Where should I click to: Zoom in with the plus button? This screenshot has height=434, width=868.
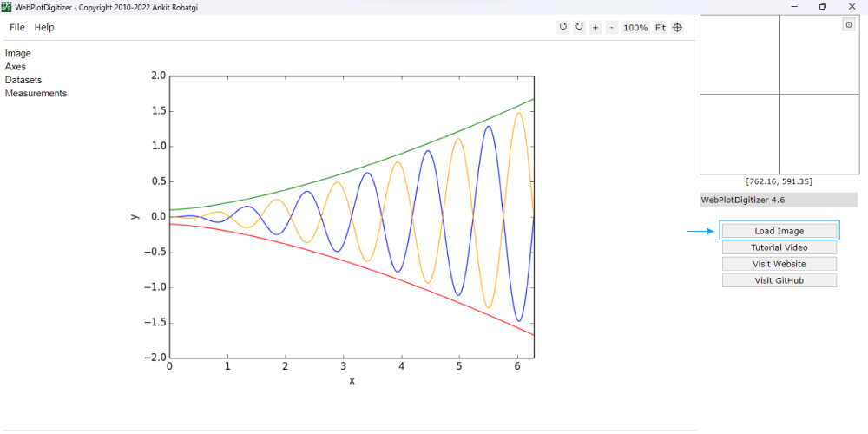pyautogui.click(x=595, y=28)
